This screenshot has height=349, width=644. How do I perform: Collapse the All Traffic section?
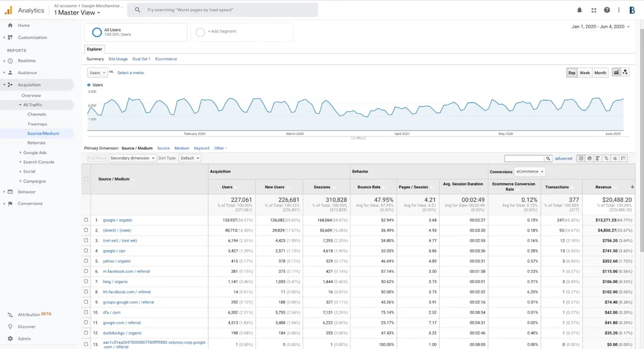click(32, 105)
